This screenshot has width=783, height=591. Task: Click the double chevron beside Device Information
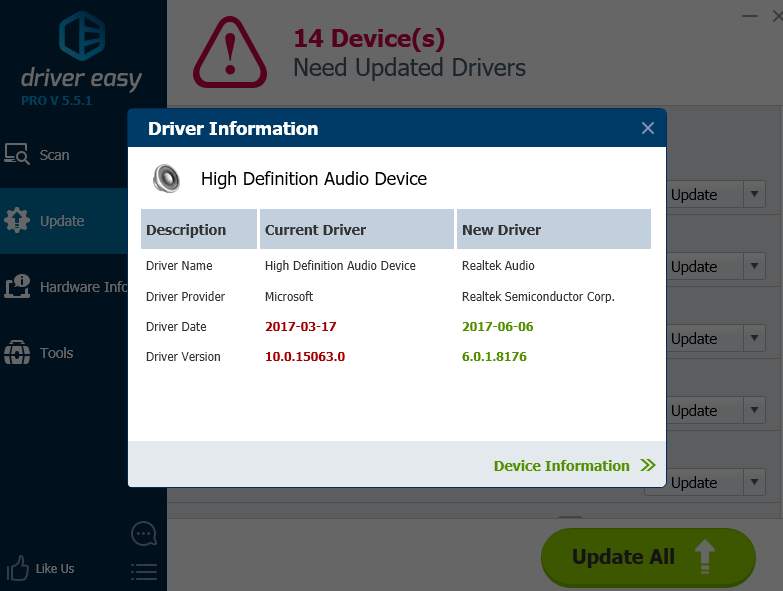click(648, 465)
